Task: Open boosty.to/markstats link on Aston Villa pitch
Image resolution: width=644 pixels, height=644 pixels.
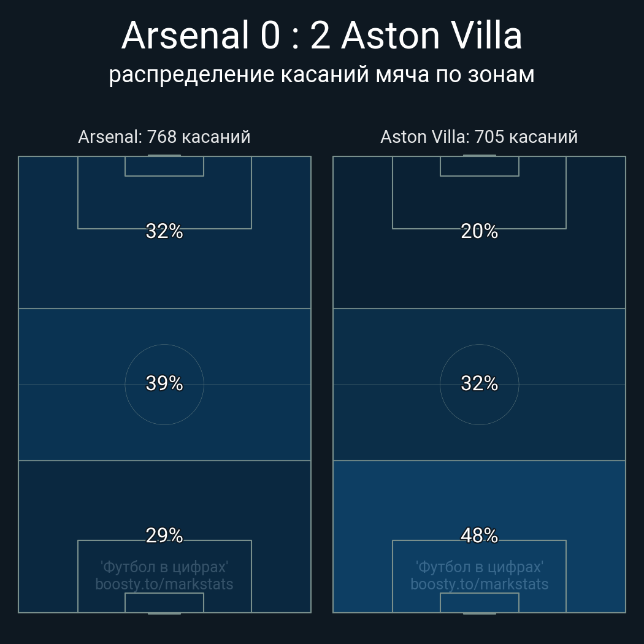Action: [x=479, y=584]
